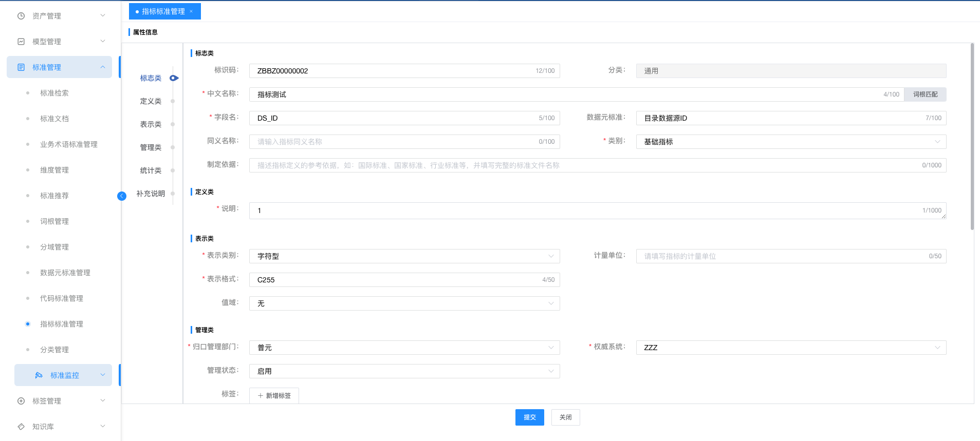The height and width of the screenshot is (441, 980).
Task: Open the 类别 dropdown
Action: pyautogui.click(x=791, y=142)
